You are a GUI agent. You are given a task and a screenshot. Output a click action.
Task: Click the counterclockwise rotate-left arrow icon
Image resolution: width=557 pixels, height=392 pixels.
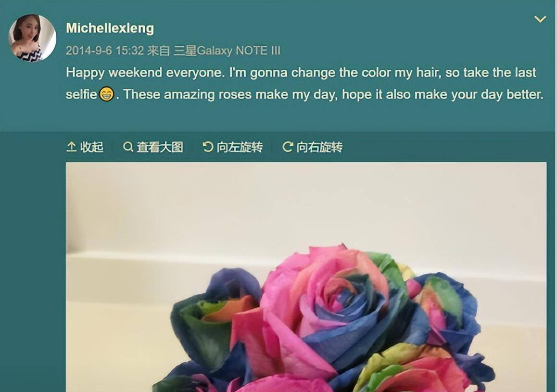tap(207, 147)
